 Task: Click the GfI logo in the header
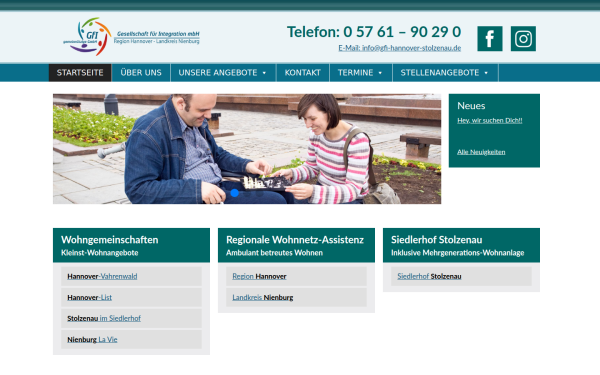pos(131,36)
